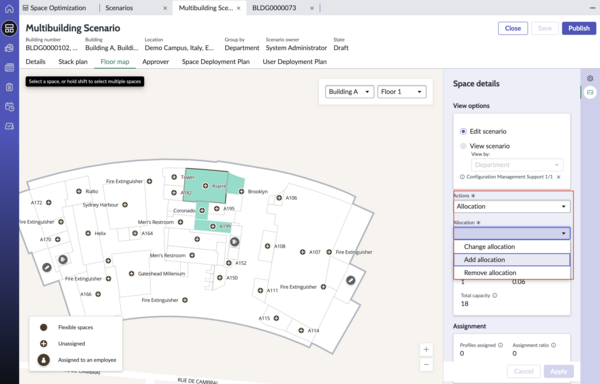Switch to the Approver tab
Viewport: 600px width, 384px height.
tap(155, 62)
